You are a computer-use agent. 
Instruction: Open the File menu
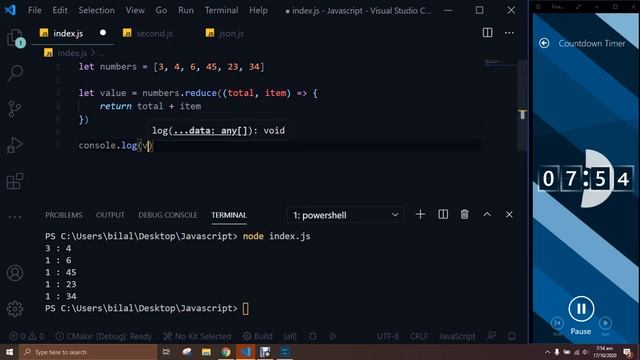coord(35,10)
